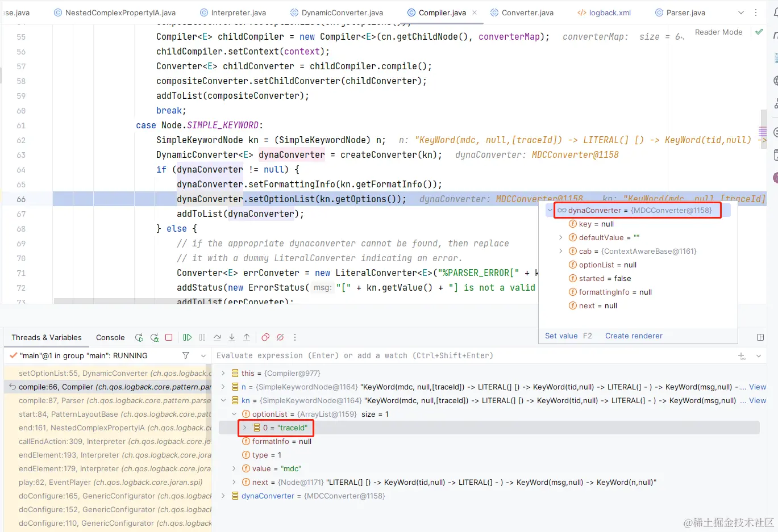Open View Breakpoints dialog
778x532 pixels.
point(265,337)
